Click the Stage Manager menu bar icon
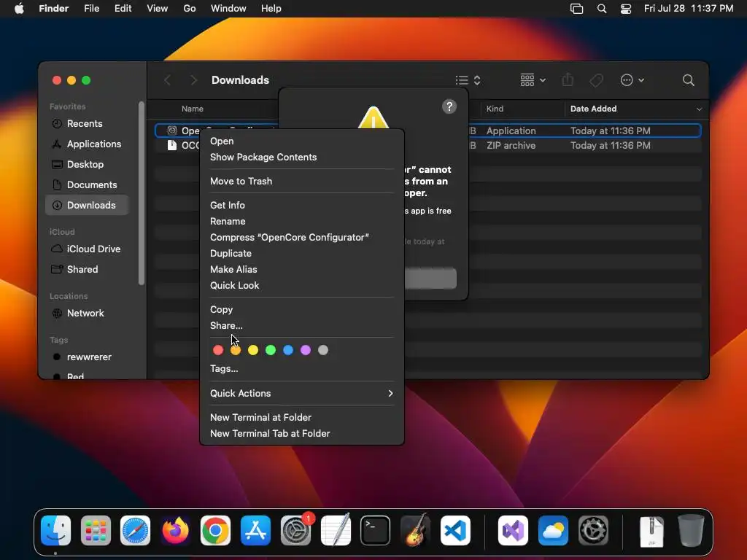The width and height of the screenshot is (747, 560). pyautogui.click(x=576, y=9)
